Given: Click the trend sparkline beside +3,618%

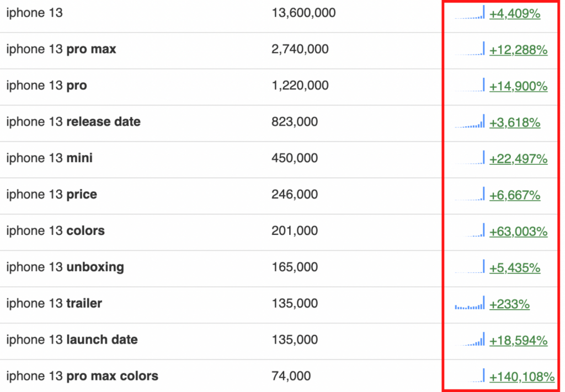Looking at the screenshot, I should click(x=470, y=121).
